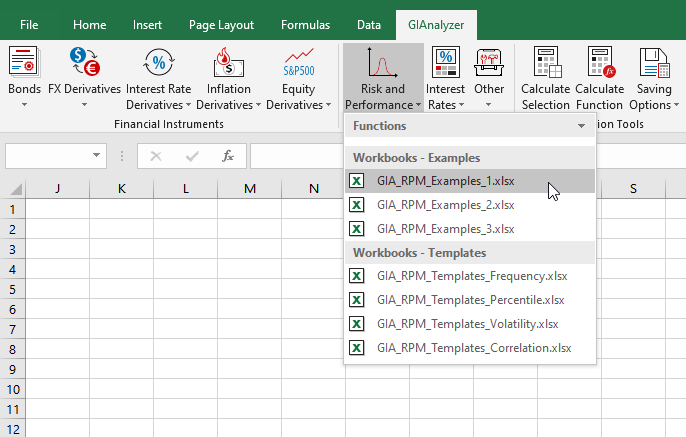Expand the Saving Options dropdown arrow
686x437 pixels.
click(x=676, y=105)
